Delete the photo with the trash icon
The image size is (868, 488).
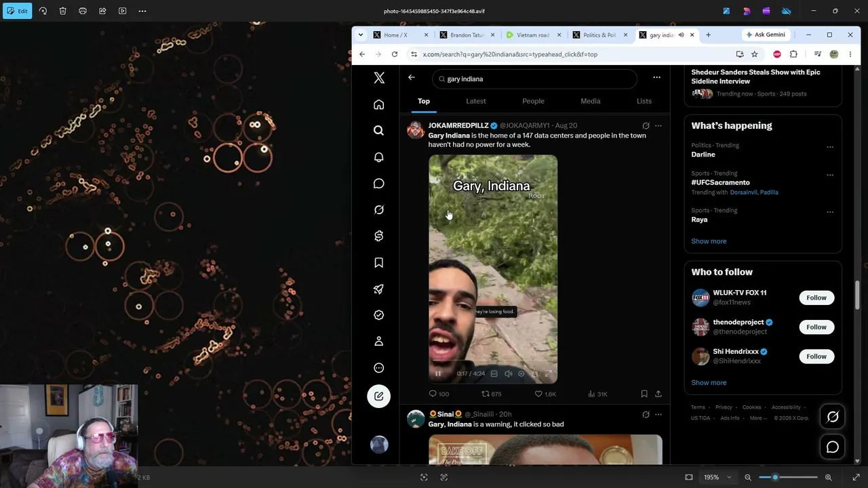62,11
